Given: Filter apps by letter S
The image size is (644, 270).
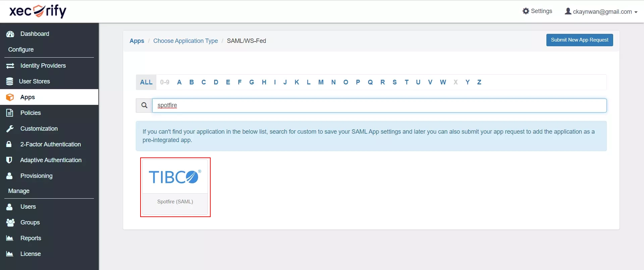Looking at the screenshot, I should (394, 82).
